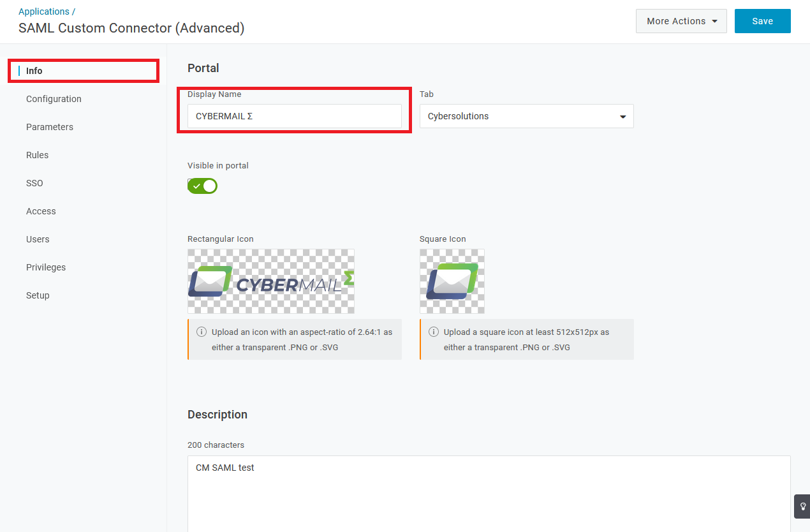Select Parameters in the sidebar
Screen dimensions: 810x532
tap(50, 127)
